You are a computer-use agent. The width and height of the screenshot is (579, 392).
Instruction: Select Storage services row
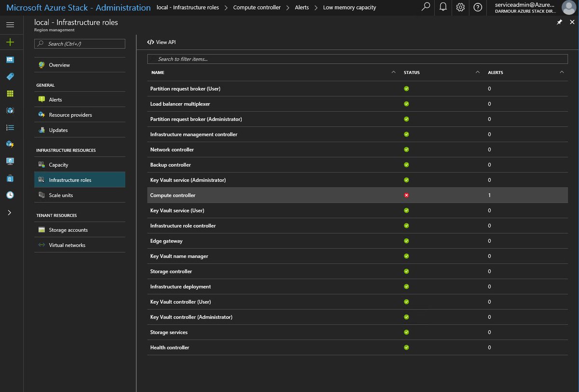(x=358, y=332)
